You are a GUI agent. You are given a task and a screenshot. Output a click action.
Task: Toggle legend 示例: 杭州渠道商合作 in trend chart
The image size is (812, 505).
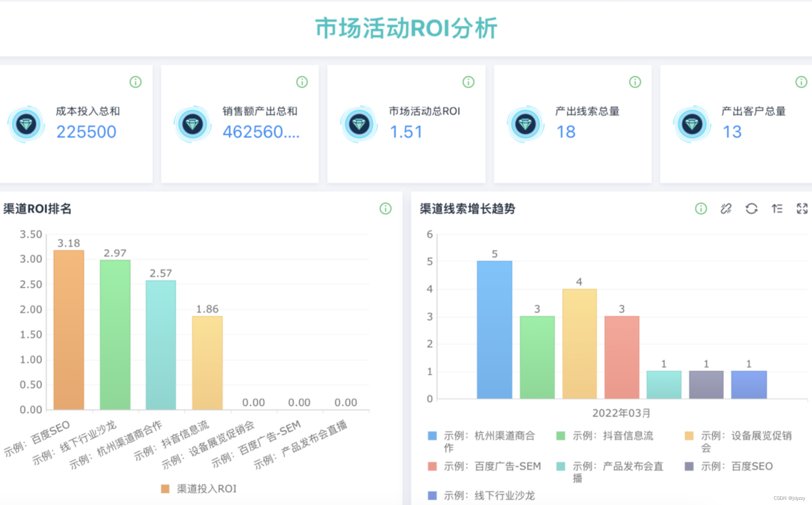481,441
